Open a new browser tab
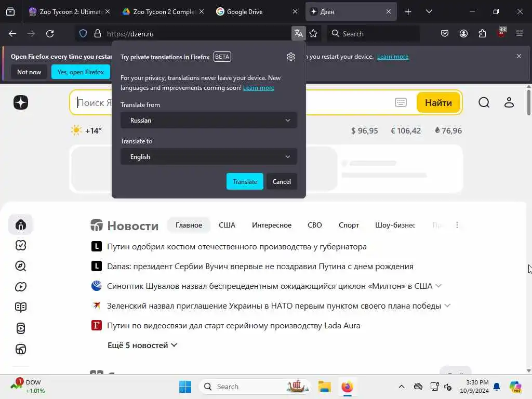Image resolution: width=532 pixels, height=399 pixels. point(408,12)
